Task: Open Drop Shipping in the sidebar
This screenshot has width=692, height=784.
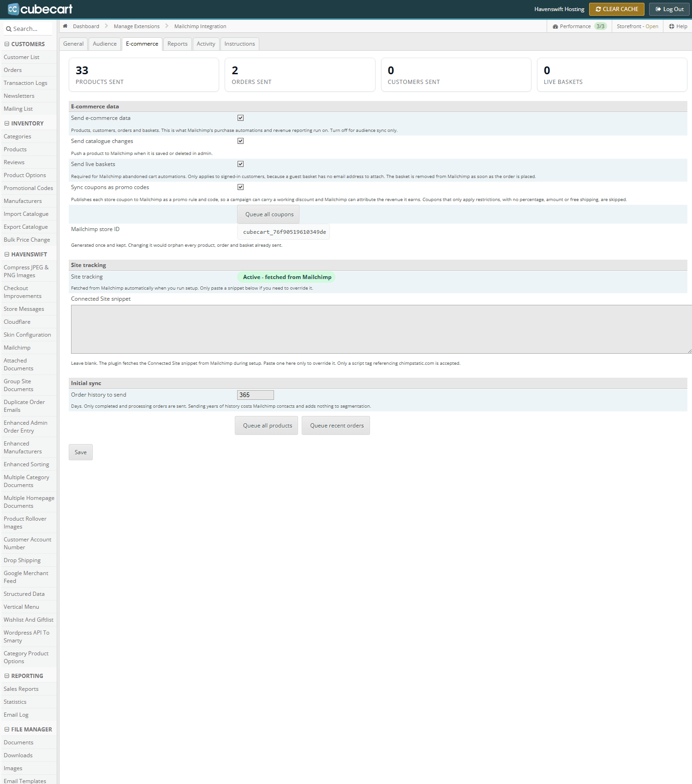Action: pos(22,560)
